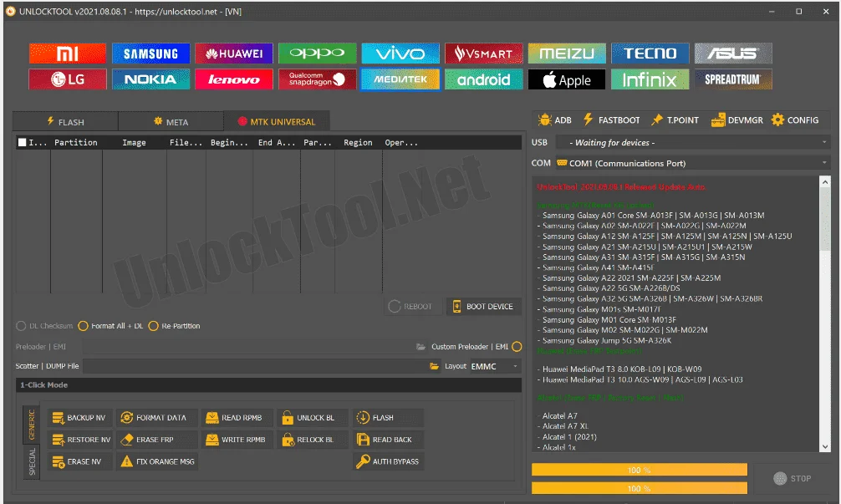Image resolution: width=841 pixels, height=504 pixels.
Task: Click the log panel scroll-up arrow
Action: tap(825, 182)
